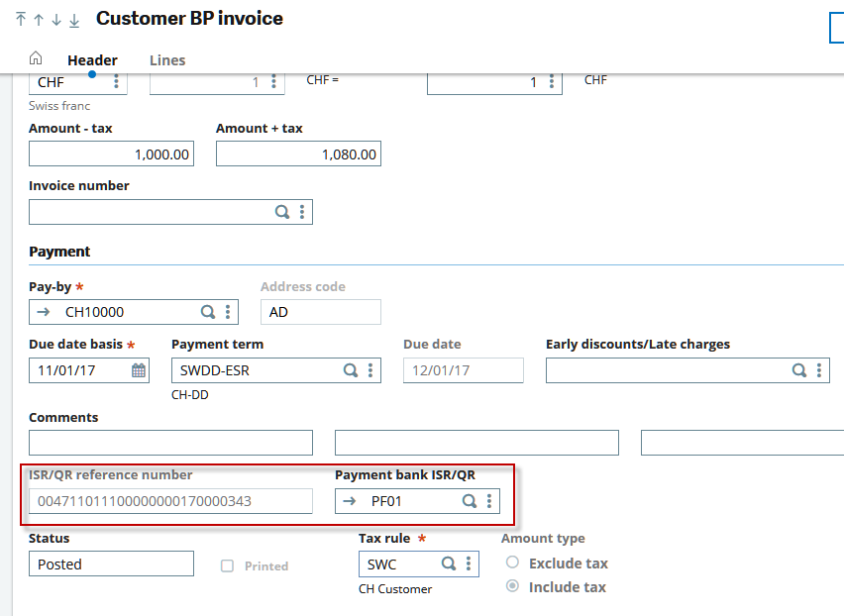
Task: Open actions menu beside Payment bank PF01
Action: 488,501
